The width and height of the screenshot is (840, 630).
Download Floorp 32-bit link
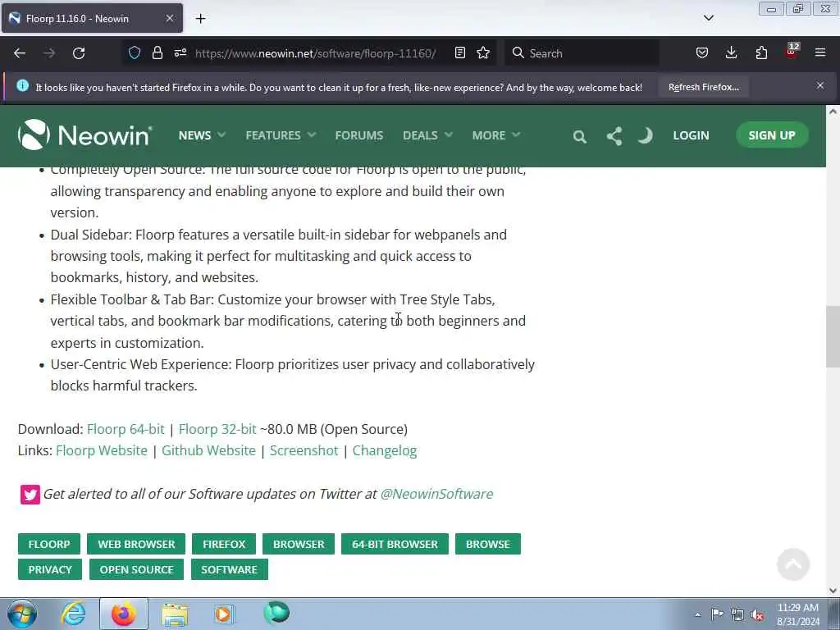tap(217, 429)
